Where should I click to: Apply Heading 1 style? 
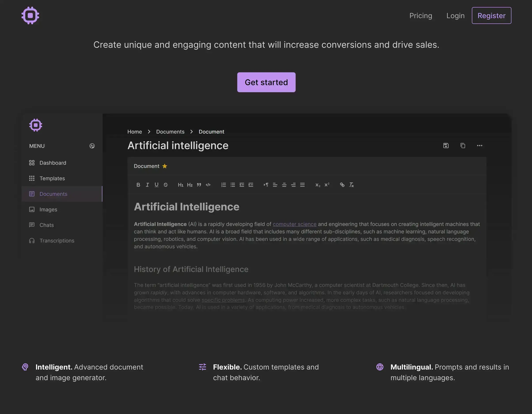tap(180, 185)
